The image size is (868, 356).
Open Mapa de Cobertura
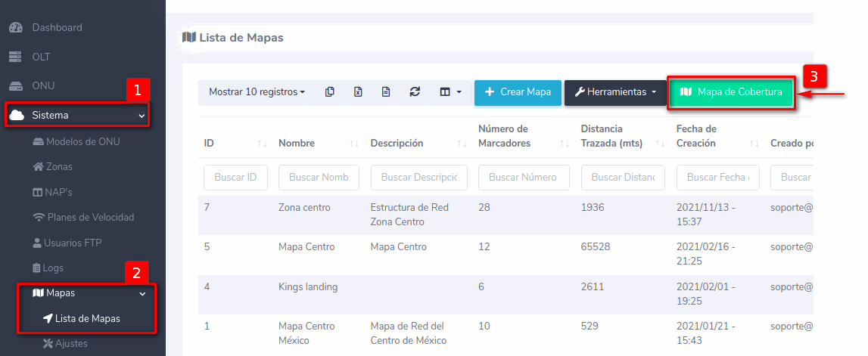(731, 92)
